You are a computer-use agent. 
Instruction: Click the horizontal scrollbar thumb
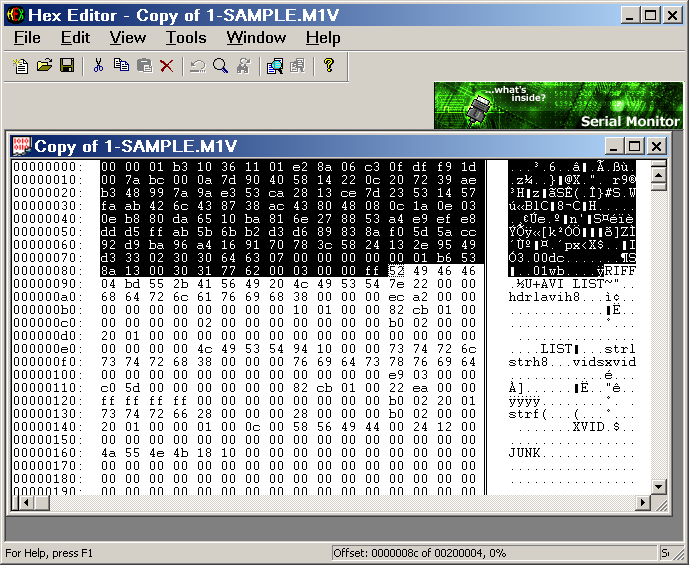click(42, 502)
